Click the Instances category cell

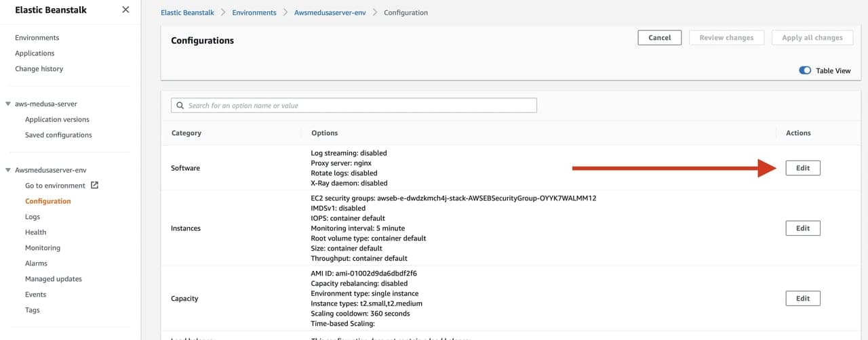[x=186, y=228]
